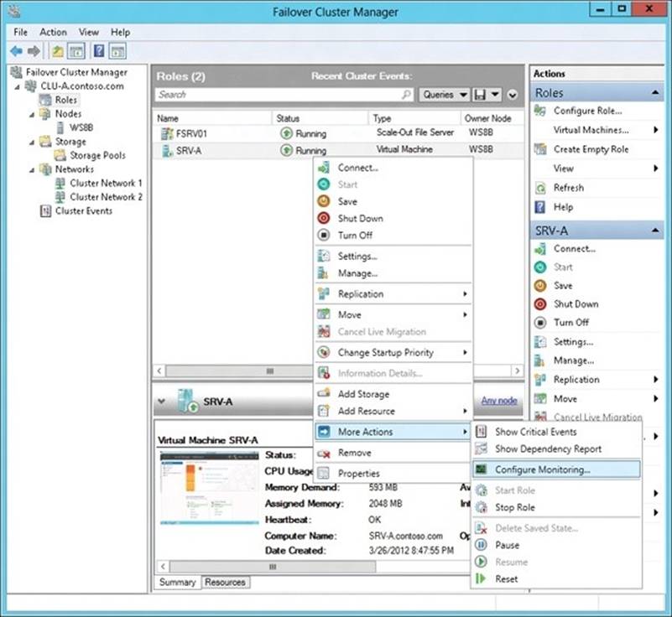672x617 pixels.
Task: Click the Any node link
Action: (499, 401)
